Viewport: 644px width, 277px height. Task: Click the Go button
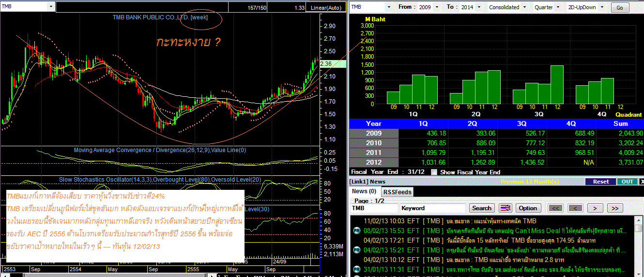point(620,8)
